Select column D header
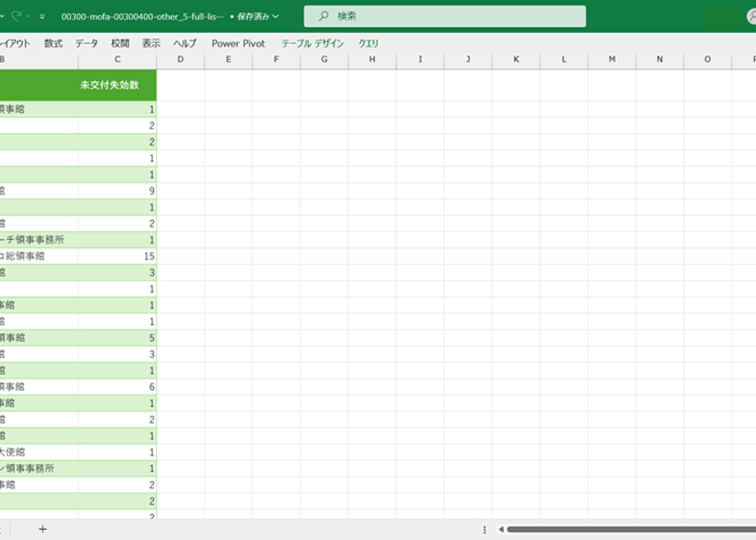The width and height of the screenshot is (756, 540). click(180, 59)
